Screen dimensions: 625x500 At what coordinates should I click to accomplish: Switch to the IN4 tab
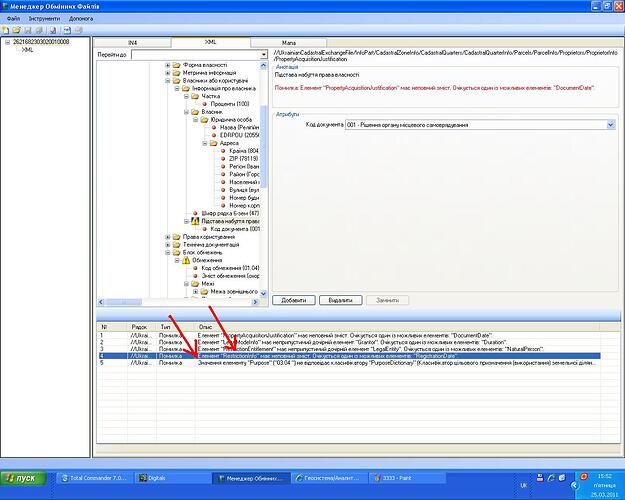pos(133,43)
